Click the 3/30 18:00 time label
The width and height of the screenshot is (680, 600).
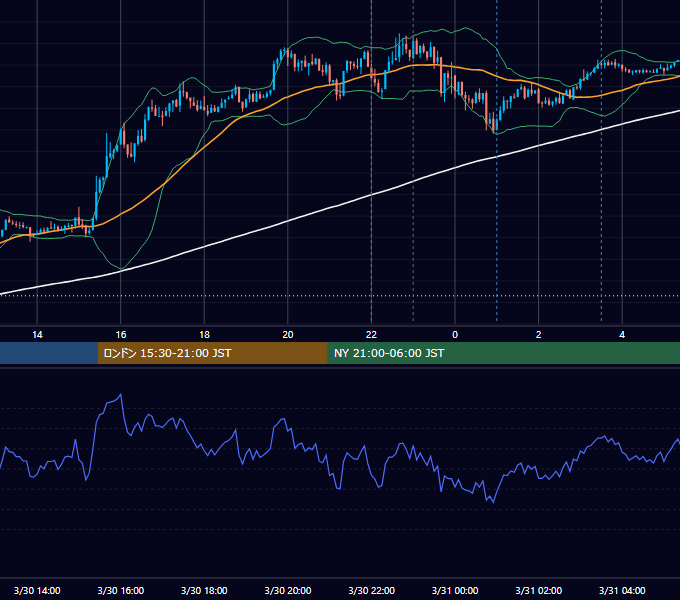(204, 590)
